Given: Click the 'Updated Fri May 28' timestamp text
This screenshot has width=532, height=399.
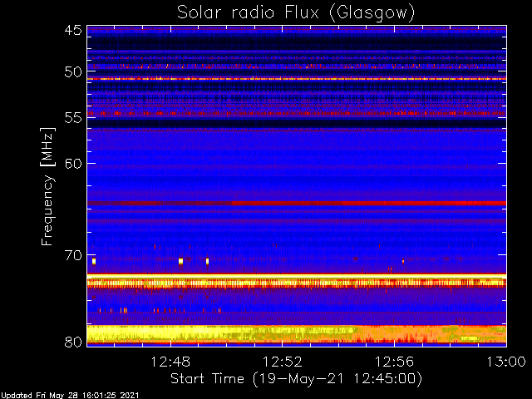Looking at the screenshot, I should coord(70,396).
